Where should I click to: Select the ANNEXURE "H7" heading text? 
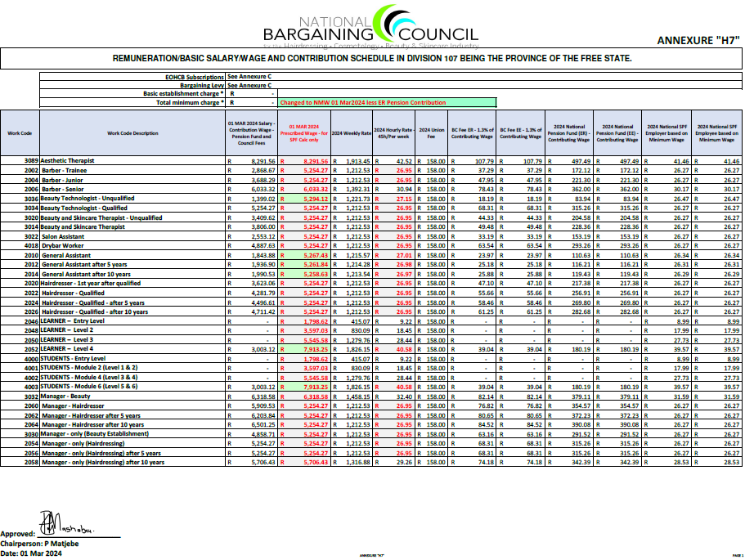click(x=698, y=40)
